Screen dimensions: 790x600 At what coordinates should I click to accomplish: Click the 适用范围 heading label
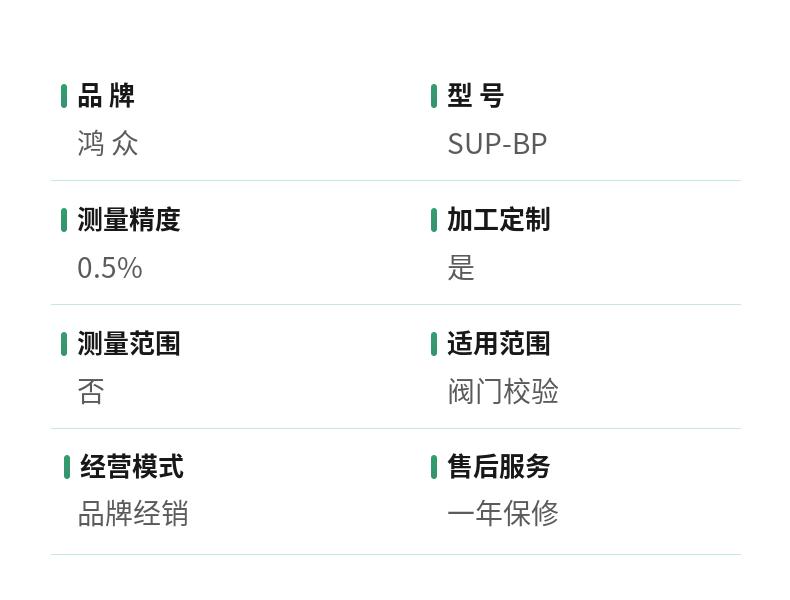[499, 344]
